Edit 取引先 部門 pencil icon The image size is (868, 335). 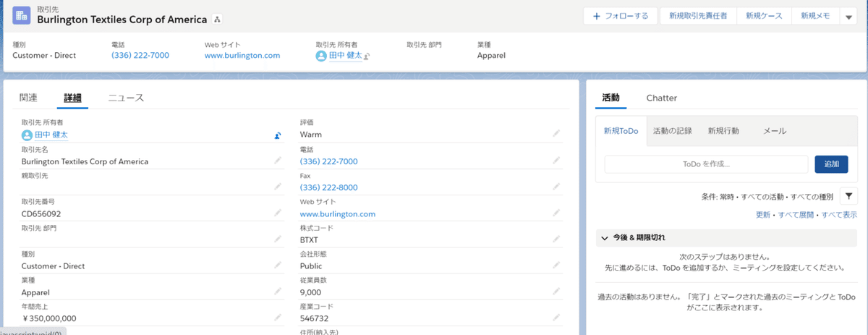(278, 239)
